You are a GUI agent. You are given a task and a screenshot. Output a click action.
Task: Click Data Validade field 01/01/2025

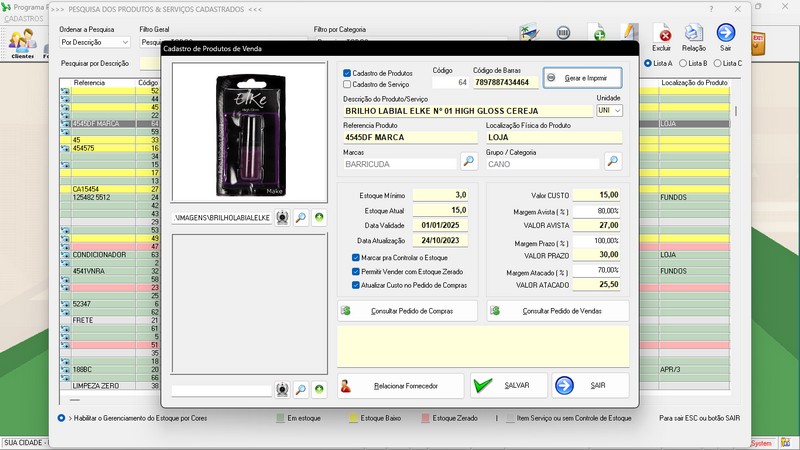tap(440, 225)
